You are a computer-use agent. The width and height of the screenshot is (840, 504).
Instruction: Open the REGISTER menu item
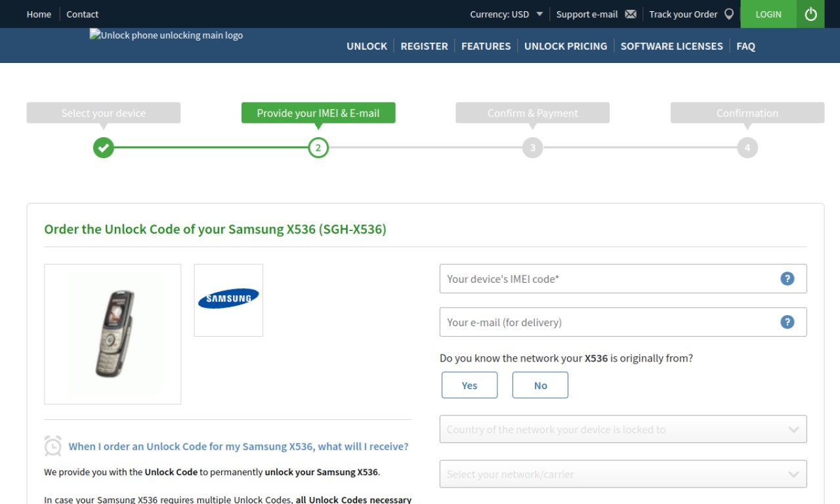425,46
